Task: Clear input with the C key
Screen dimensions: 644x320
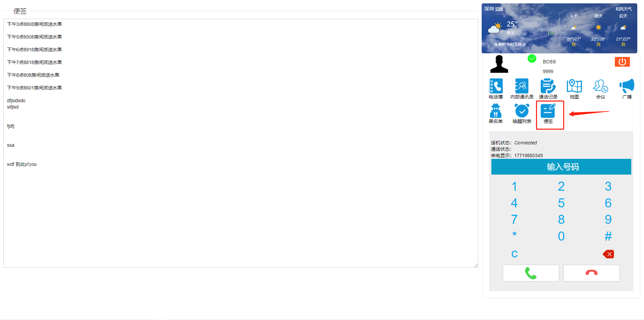Action: click(514, 254)
